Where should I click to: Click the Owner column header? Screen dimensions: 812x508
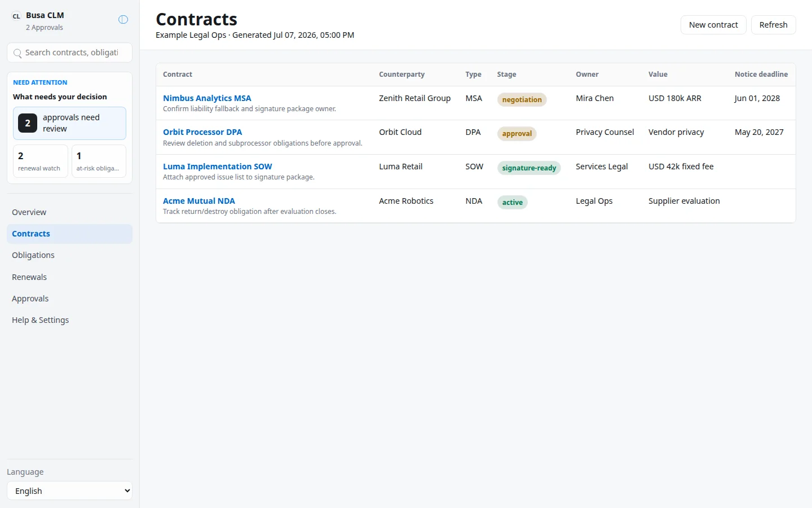(587, 75)
